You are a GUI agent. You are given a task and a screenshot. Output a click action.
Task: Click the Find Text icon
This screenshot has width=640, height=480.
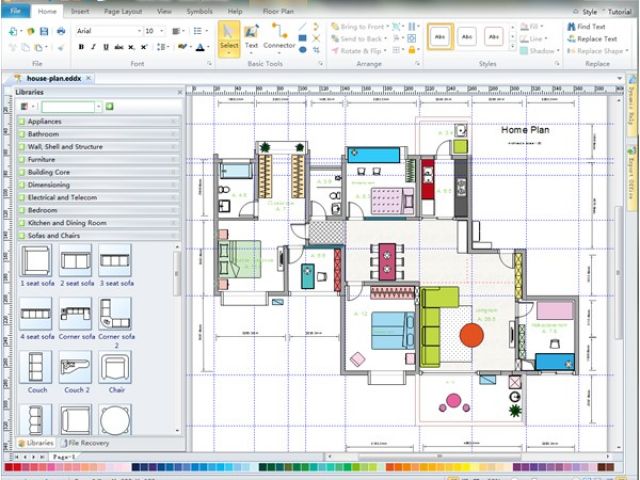(571, 27)
